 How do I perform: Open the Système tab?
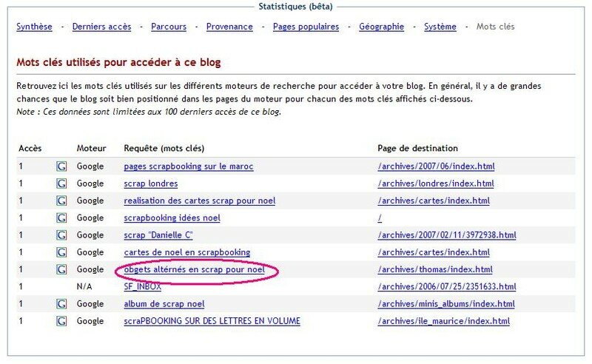[440, 27]
